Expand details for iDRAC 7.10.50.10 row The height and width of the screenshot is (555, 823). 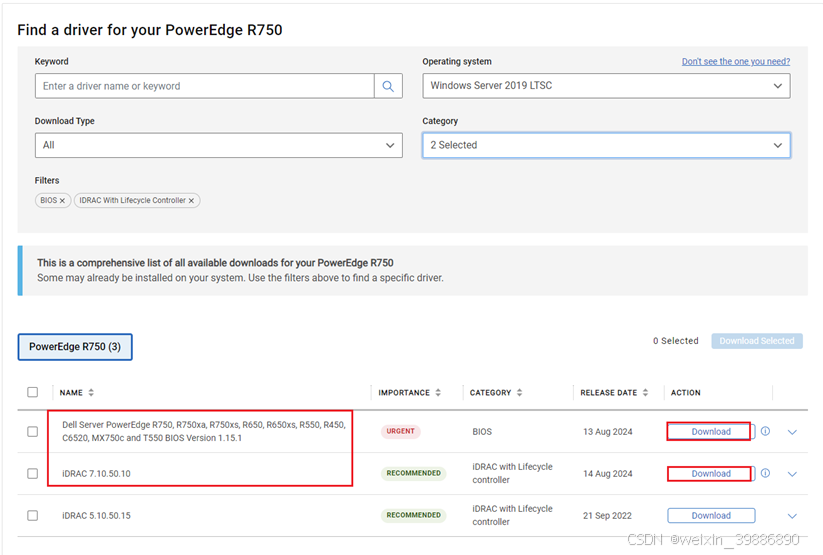792,474
